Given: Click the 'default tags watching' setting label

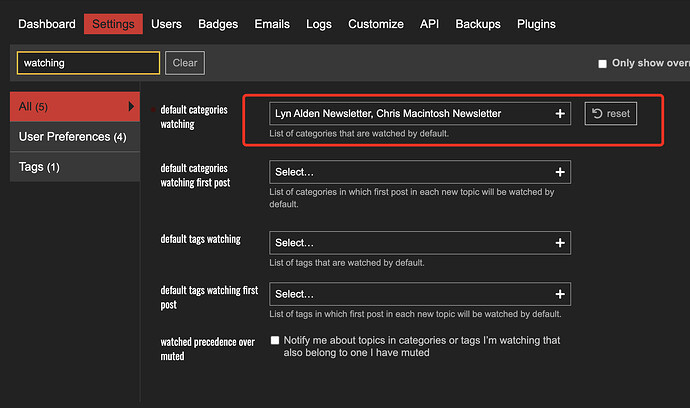Looking at the screenshot, I should click(200, 239).
